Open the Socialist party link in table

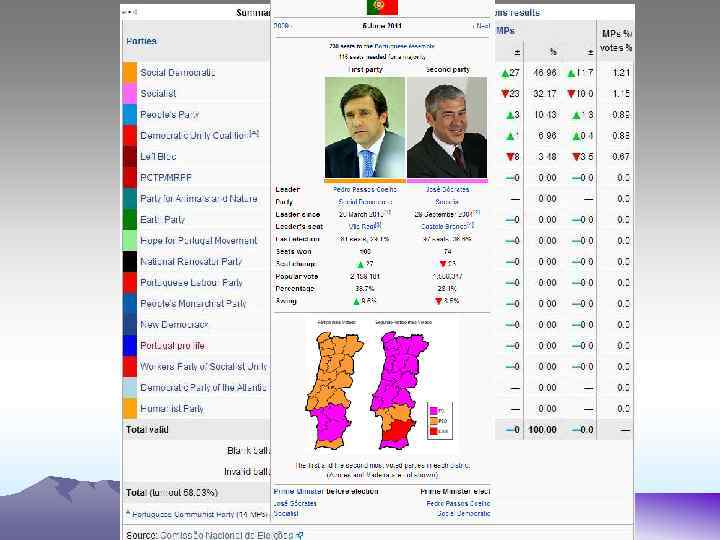click(x=158, y=93)
